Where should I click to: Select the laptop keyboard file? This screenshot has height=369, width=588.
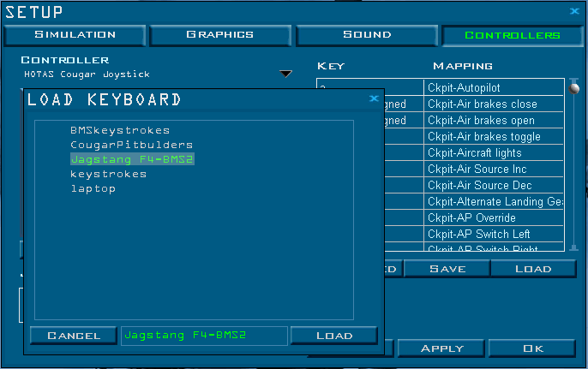(x=93, y=188)
